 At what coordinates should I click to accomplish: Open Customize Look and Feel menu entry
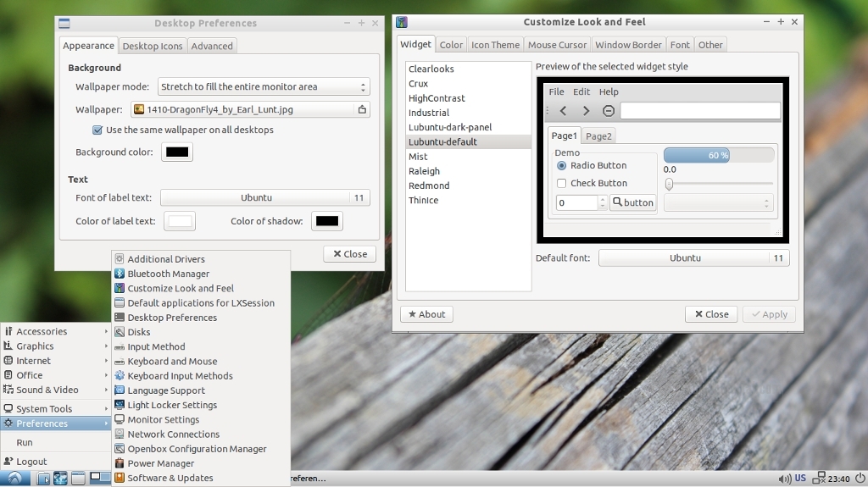tap(201, 288)
